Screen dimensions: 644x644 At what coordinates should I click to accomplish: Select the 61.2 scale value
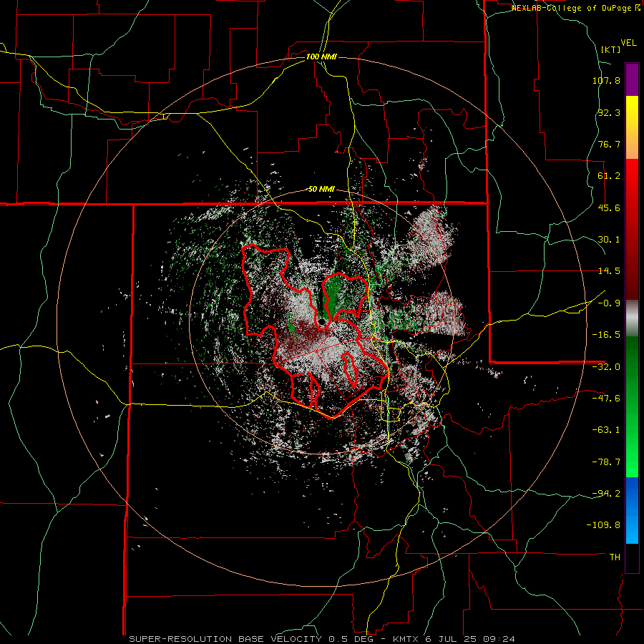coord(609,176)
